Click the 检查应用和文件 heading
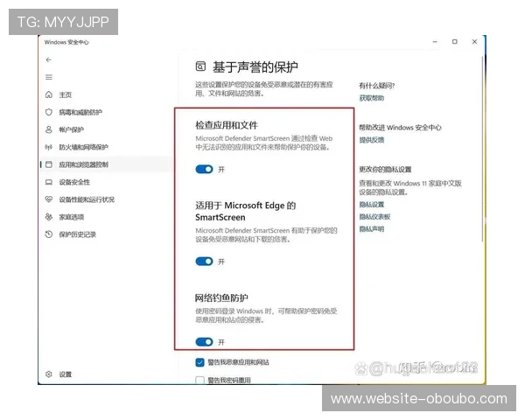The height and width of the screenshot is (420, 525). (x=227, y=125)
